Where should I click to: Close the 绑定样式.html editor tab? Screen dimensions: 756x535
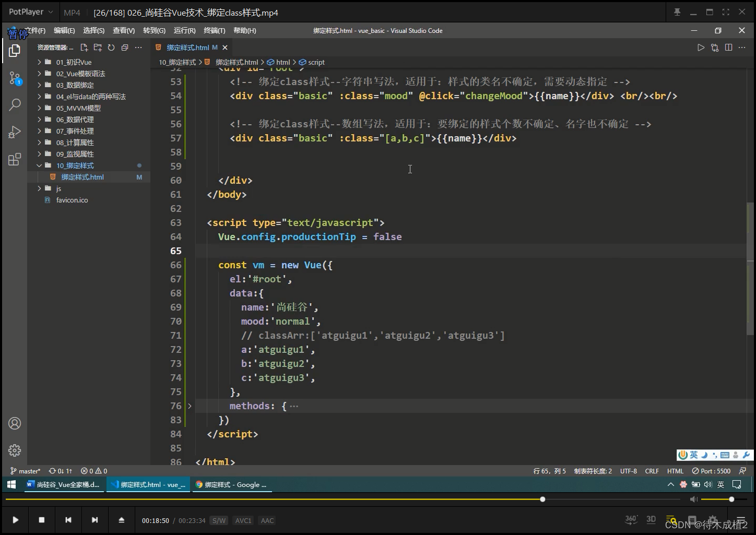click(225, 47)
